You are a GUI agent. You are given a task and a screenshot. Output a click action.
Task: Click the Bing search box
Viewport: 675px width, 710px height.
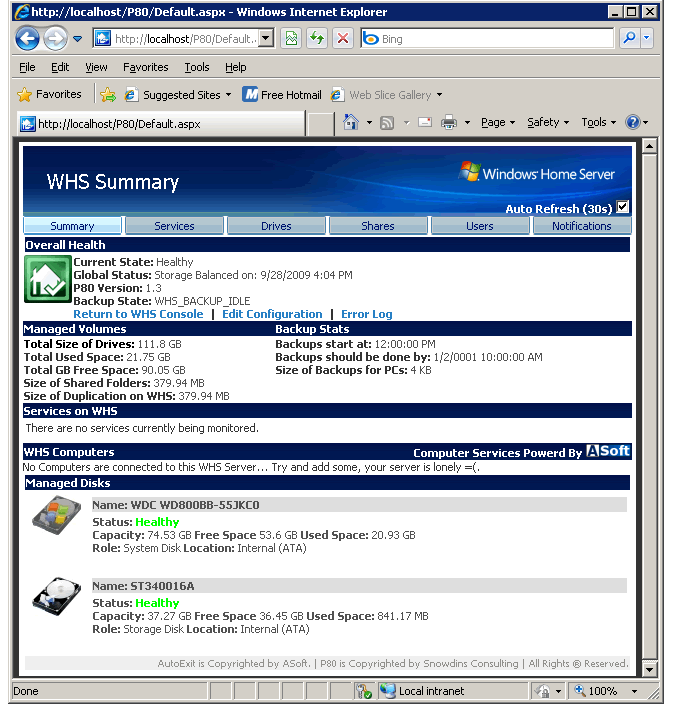tap(487, 39)
